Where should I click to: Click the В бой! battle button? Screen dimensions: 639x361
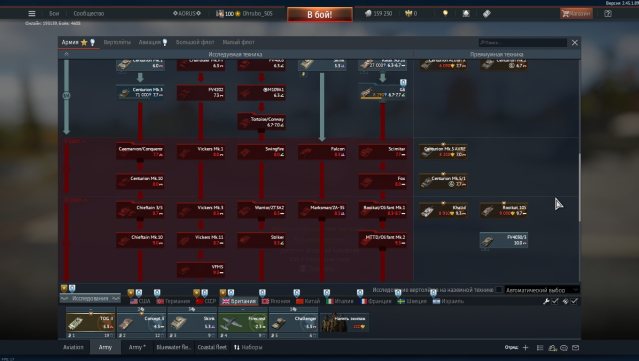click(x=320, y=14)
